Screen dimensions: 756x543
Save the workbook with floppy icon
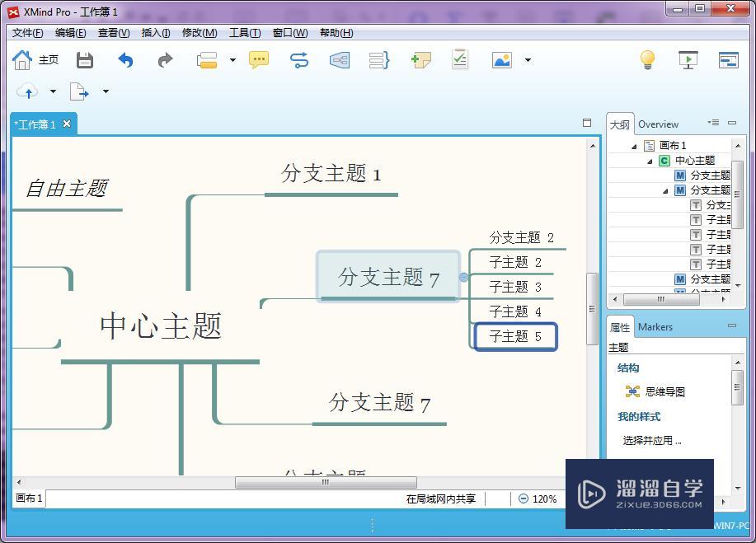tap(85, 60)
